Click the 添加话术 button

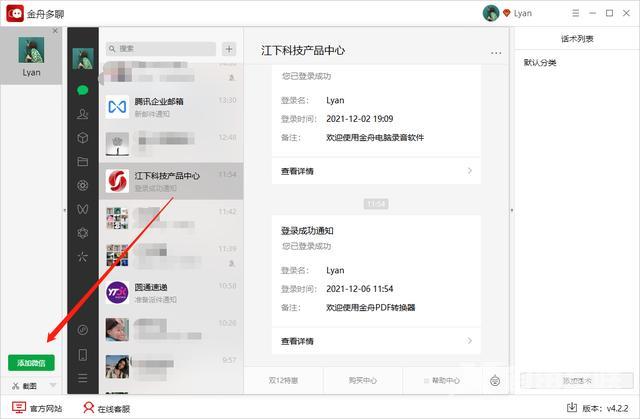point(577,381)
